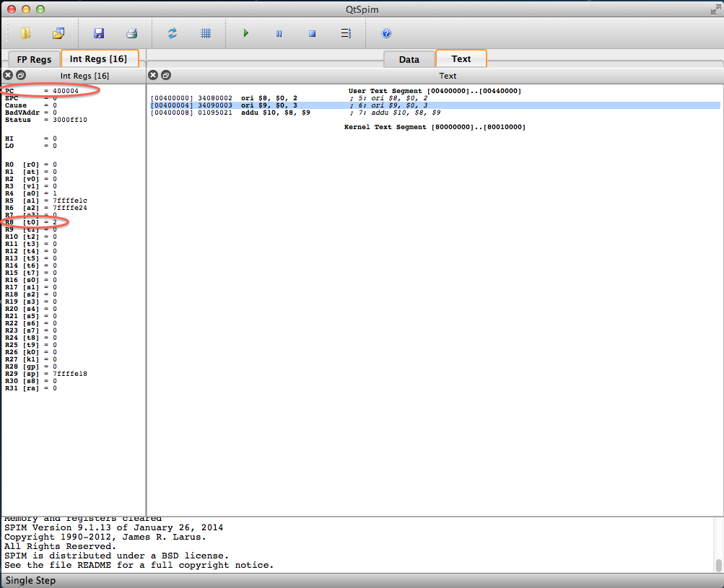This screenshot has width=724, height=588.
Task: Click the Reinitialize simulator refresh icon
Action: 173,33
